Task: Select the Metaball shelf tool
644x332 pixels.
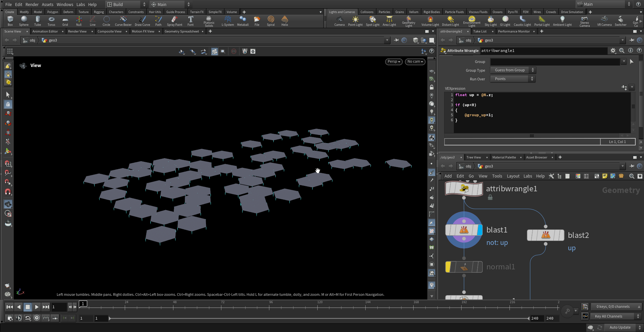Action: click(x=243, y=21)
